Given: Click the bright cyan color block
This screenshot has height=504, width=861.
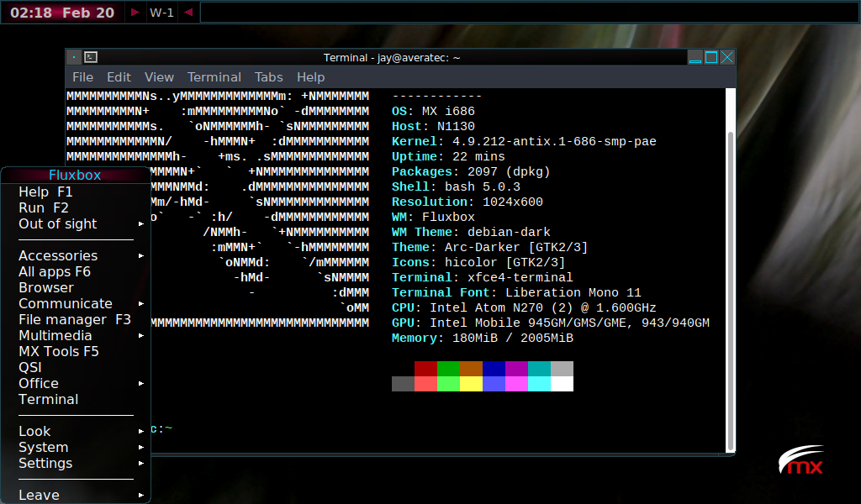Looking at the screenshot, I should [x=539, y=384].
